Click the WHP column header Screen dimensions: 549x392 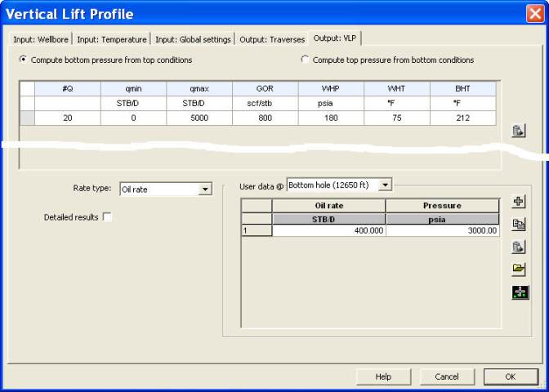331,89
